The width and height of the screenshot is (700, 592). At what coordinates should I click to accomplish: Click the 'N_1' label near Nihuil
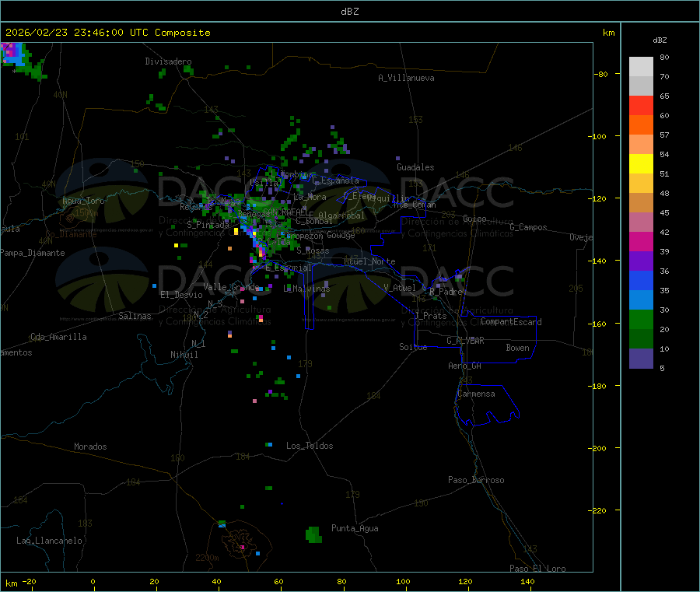click(x=198, y=343)
